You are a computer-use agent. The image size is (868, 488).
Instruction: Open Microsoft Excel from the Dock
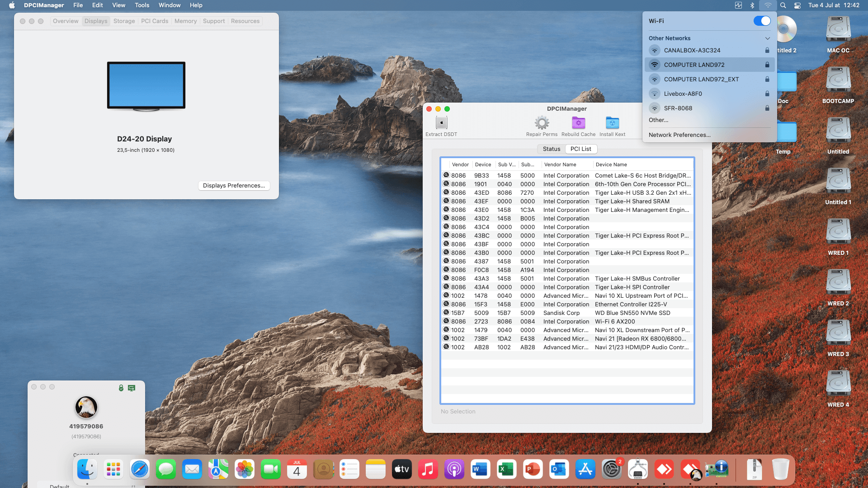tap(506, 470)
